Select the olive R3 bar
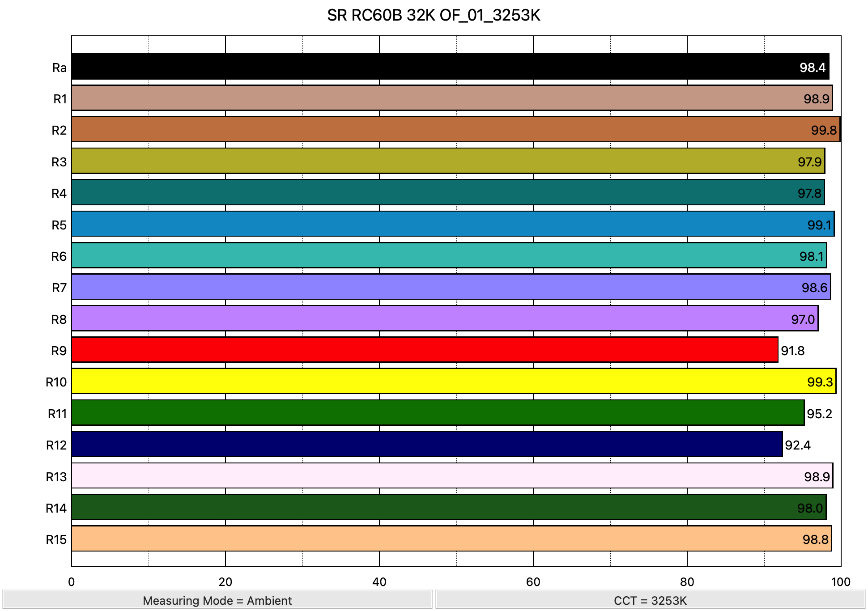This screenshot has height=611, width=868. 447,161
